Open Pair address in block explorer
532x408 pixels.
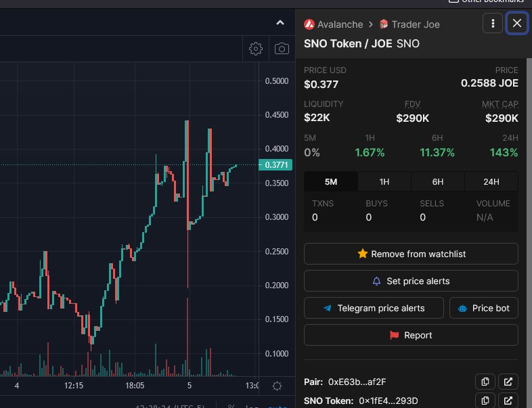point(508,382)
